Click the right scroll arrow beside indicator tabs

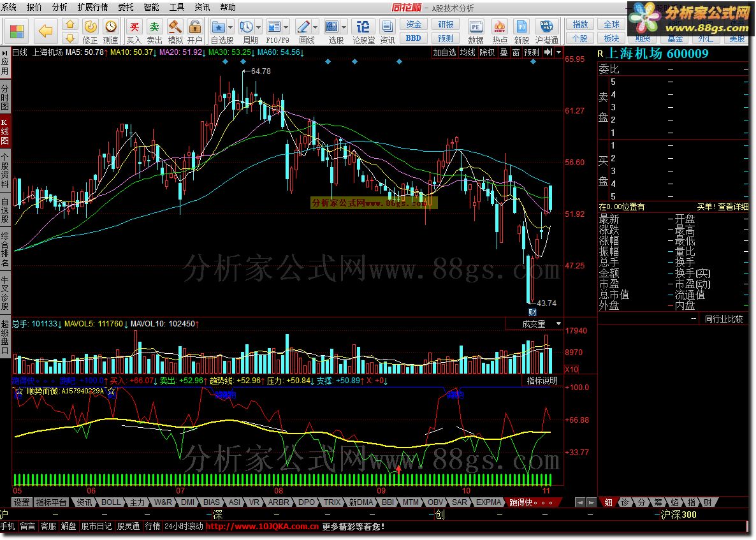(592, 502)
